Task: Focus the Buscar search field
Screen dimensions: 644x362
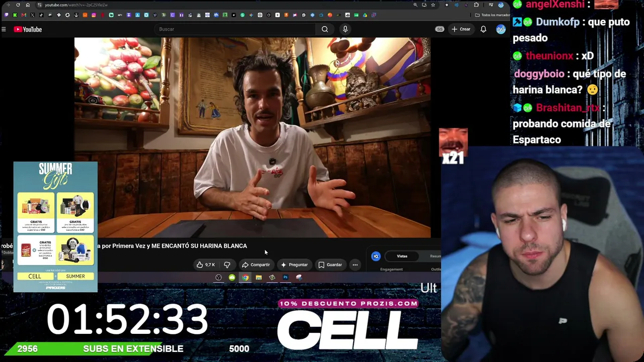Action: click(x=234, y=29)
